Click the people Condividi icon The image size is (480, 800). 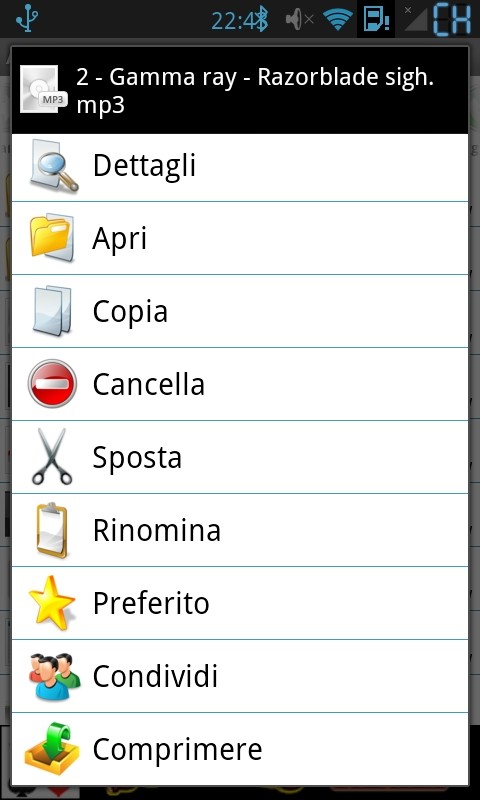point(54,676)
